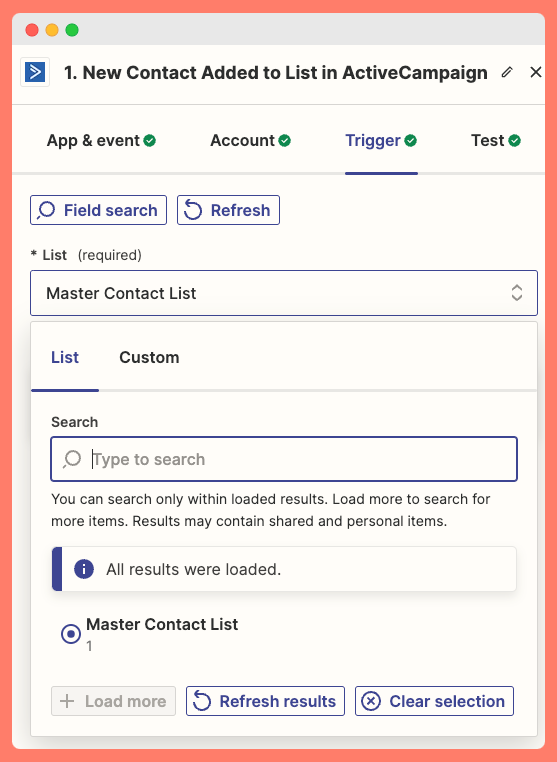This screenshot has width=557, height=762.
Task: Select the Trigger tab
Action: [381, 140]
